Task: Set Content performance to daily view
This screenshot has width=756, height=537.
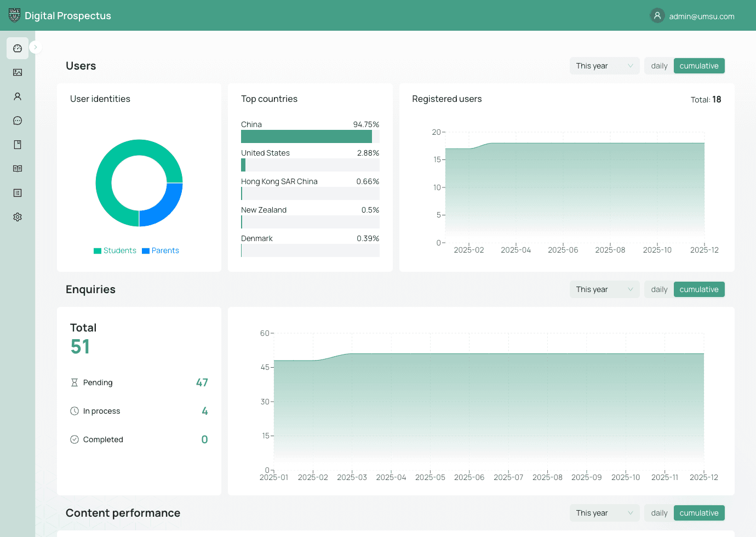Action: (x=659, y=513)
